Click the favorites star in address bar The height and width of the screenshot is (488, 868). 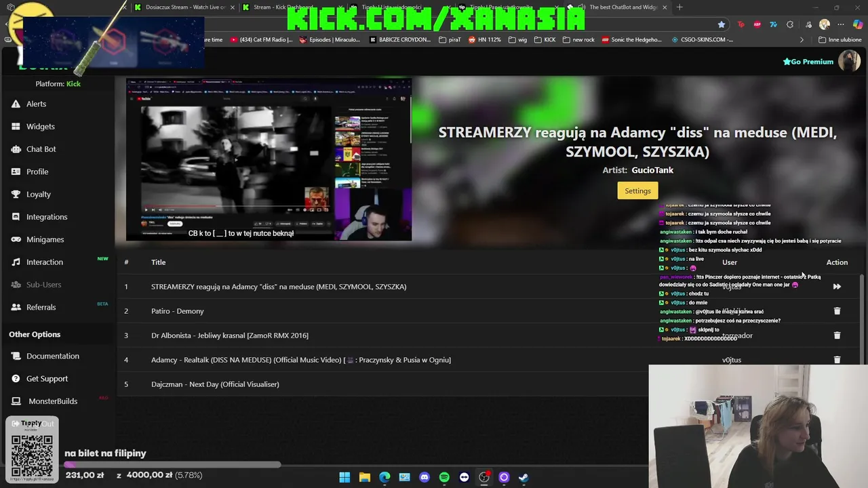point(722,24)
